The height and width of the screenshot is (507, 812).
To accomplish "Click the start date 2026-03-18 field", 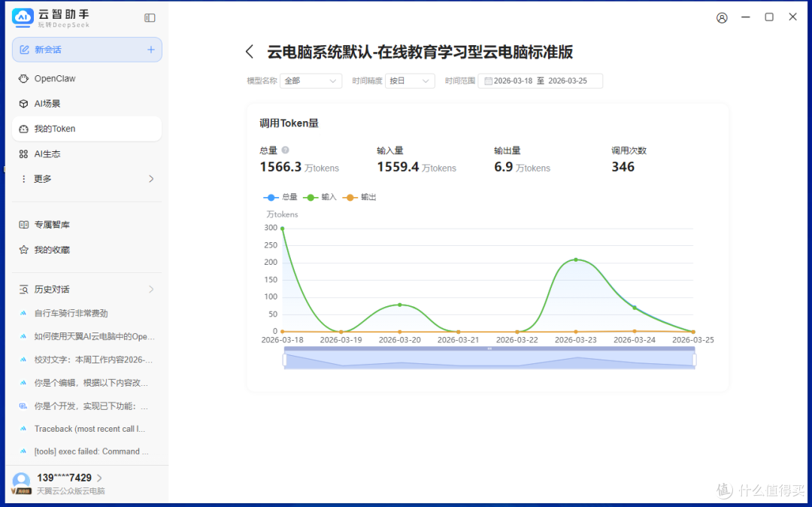I will pyautogui.click(x=513, y=81).
